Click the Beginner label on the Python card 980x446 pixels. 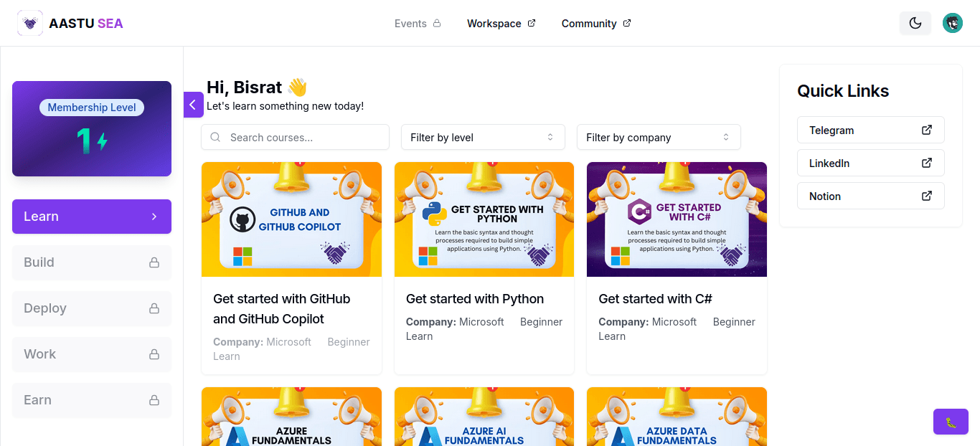(x=541, y=322)
